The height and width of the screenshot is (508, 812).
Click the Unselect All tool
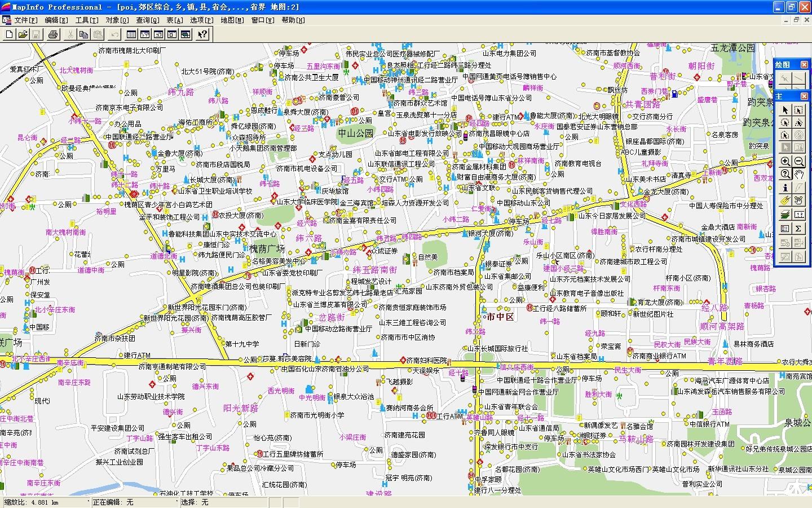(799, 135)
